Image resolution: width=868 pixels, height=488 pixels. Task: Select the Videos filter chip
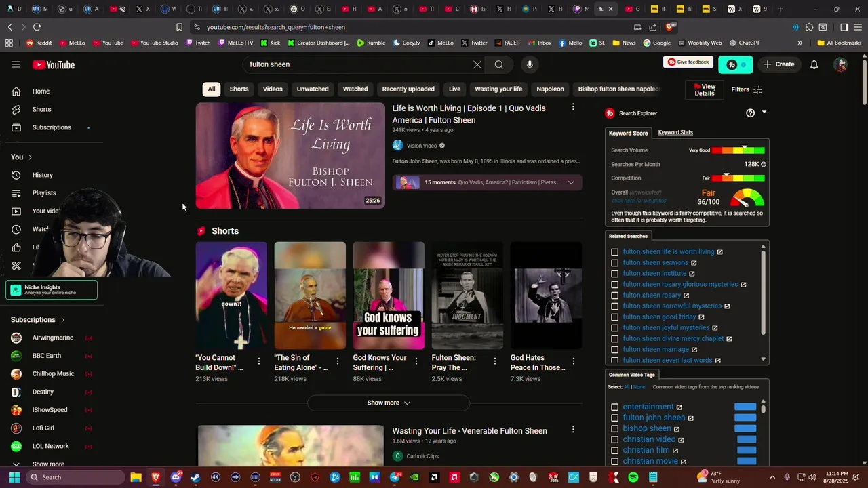click(x=273, y=89)
